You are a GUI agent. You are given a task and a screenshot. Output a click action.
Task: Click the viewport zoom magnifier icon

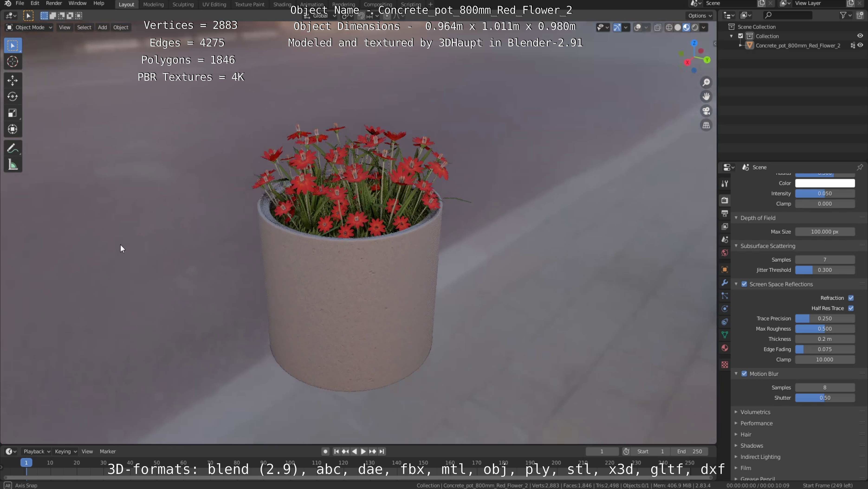706,83
